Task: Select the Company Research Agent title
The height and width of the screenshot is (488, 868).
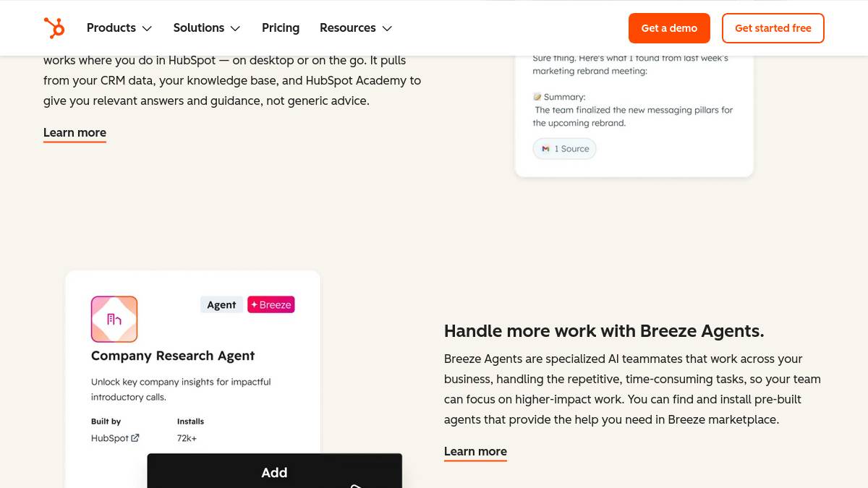Action: pyautogui.click(x=173, y=356)
